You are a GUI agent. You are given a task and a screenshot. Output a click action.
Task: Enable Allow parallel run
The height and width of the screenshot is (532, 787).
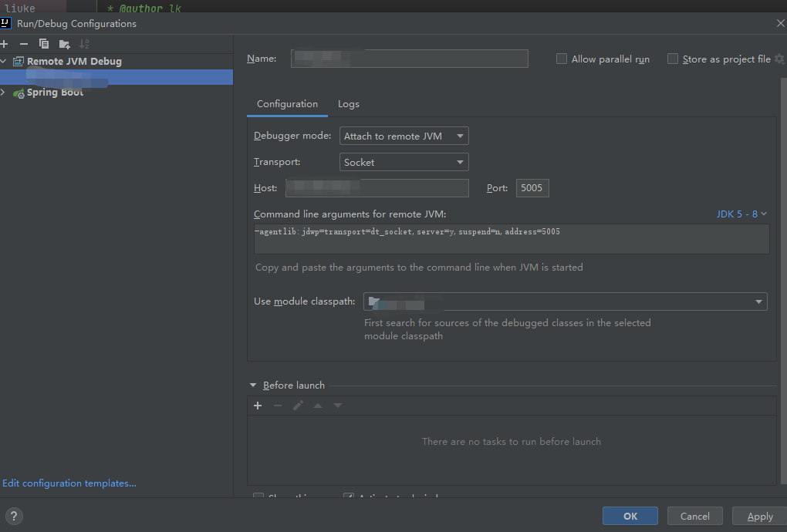click(562, 59)
